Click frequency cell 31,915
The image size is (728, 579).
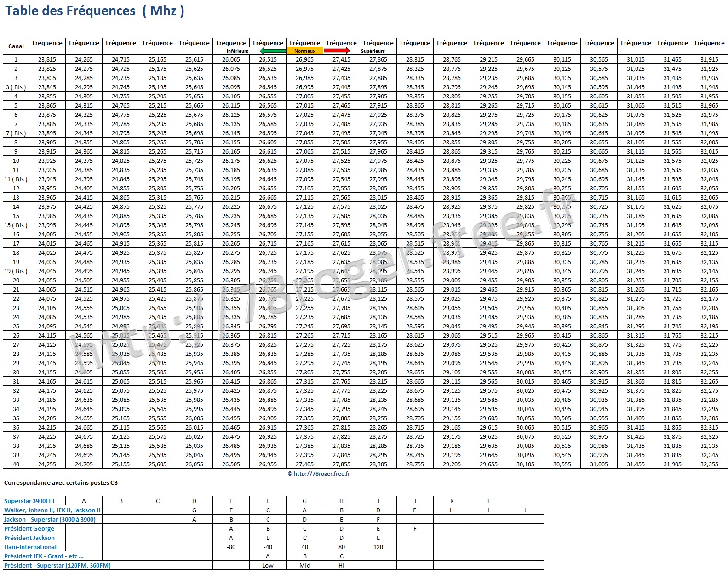pos(709,60)
